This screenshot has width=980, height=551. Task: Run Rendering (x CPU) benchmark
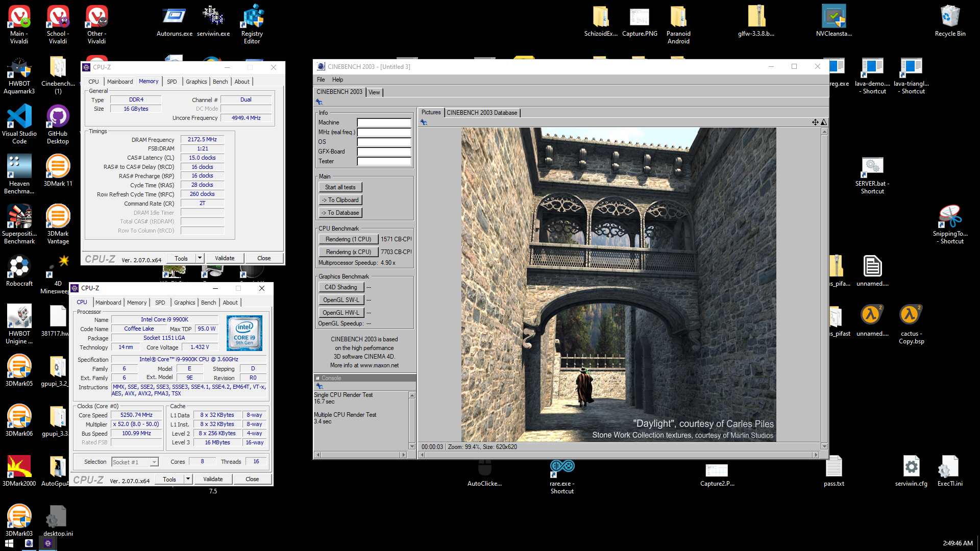(348, 252)
